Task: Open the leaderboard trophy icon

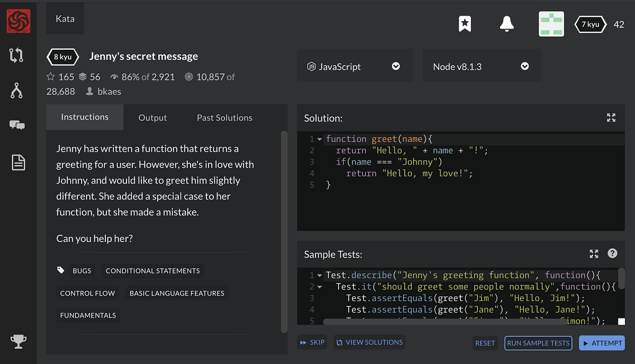Action: [x=18, y=341]
